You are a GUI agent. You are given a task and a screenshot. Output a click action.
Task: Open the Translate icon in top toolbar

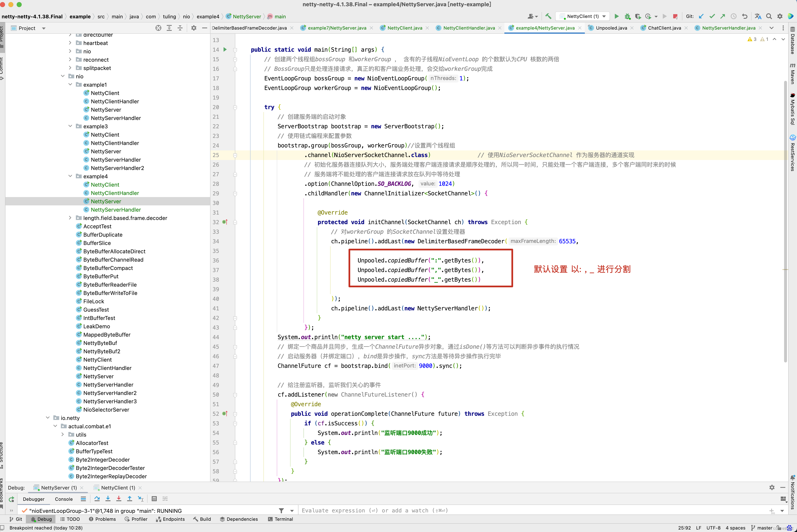758,16
